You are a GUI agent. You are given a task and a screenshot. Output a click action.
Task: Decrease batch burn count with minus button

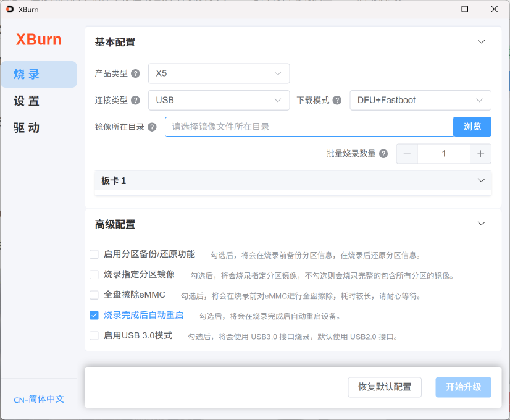point(407,154)
